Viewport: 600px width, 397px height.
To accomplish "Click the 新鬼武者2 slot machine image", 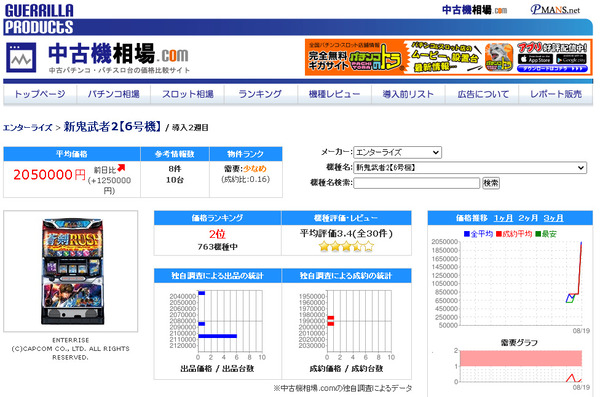I will 72,271.
